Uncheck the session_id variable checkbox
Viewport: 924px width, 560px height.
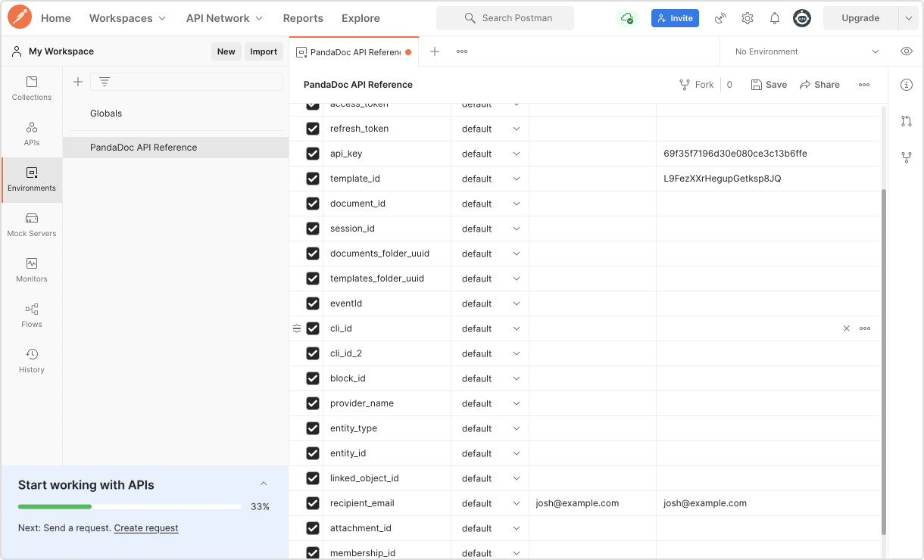(313, 229)
